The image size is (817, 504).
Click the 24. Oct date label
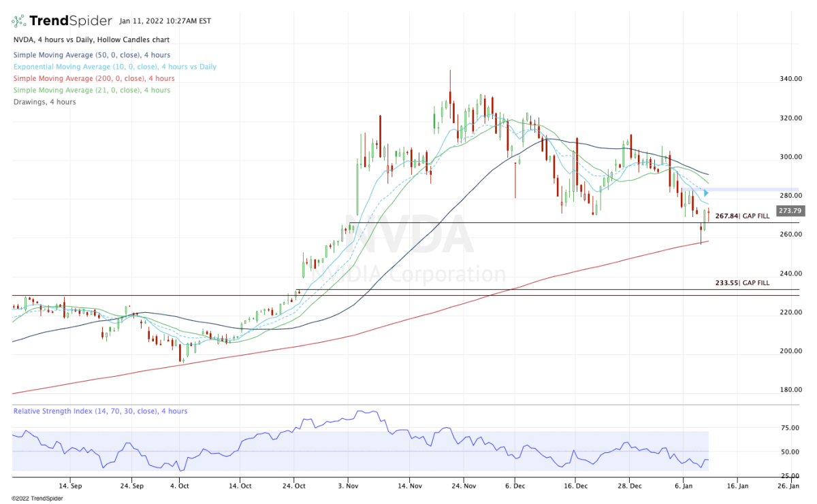[x=295, y=486]
